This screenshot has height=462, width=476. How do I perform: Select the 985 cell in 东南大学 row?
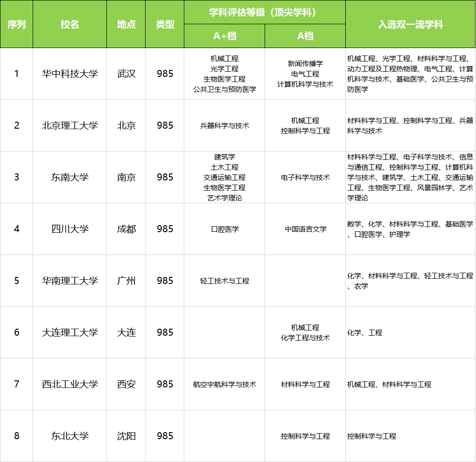pyautogui.click(x=165, y=177)
